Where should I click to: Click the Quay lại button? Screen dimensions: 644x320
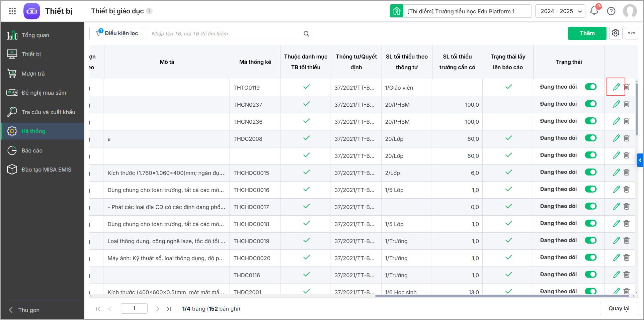click(619, 308)
